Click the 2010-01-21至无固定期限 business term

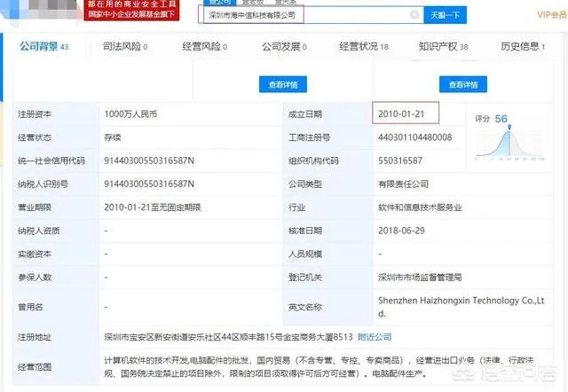pos(153,208)
